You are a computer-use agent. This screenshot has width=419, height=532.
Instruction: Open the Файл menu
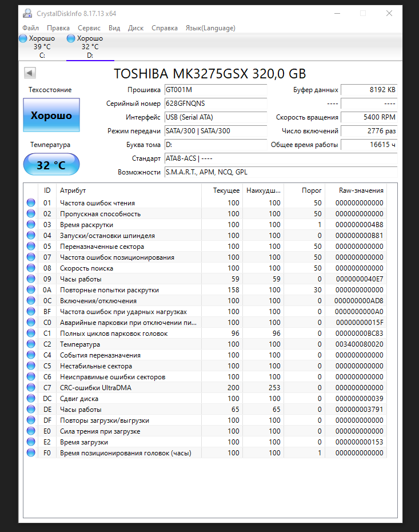click(30, 28)
